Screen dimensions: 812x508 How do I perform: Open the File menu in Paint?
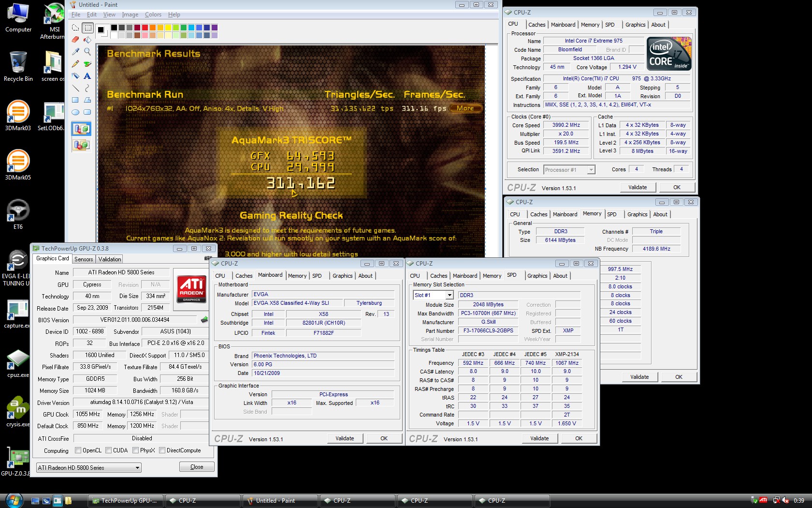tap(76, 15)
